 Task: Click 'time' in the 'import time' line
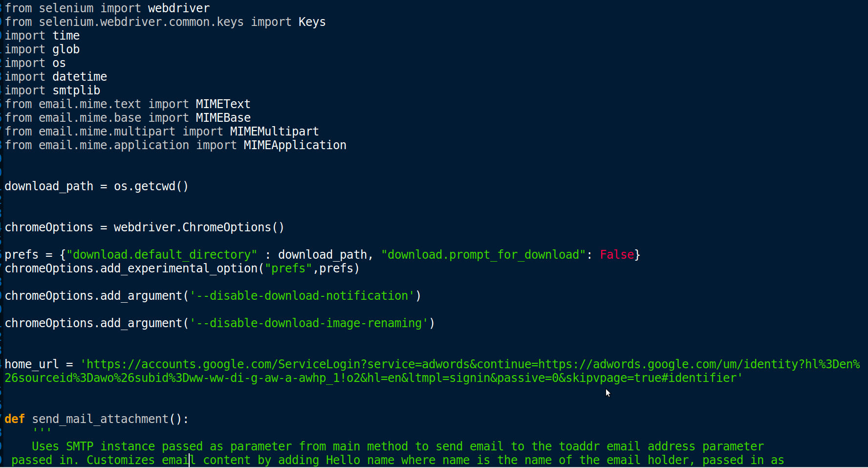coord(66,36)
